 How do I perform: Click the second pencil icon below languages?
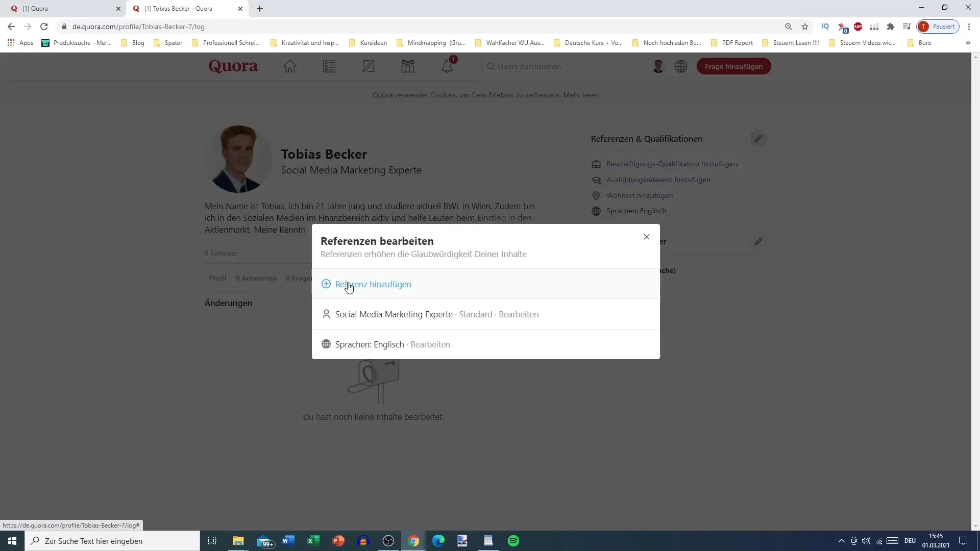point(758,241)
